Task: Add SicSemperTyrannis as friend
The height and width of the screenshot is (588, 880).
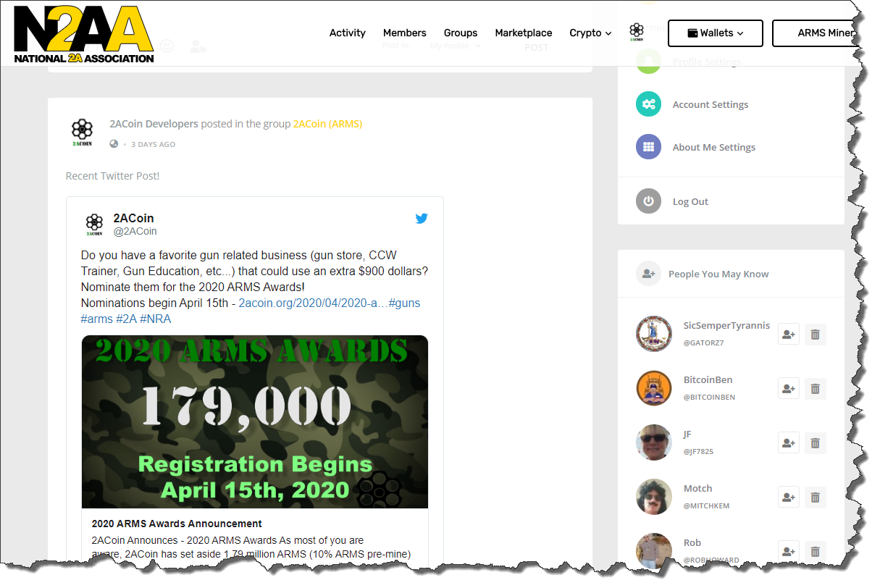Action: tap(789, 335)
